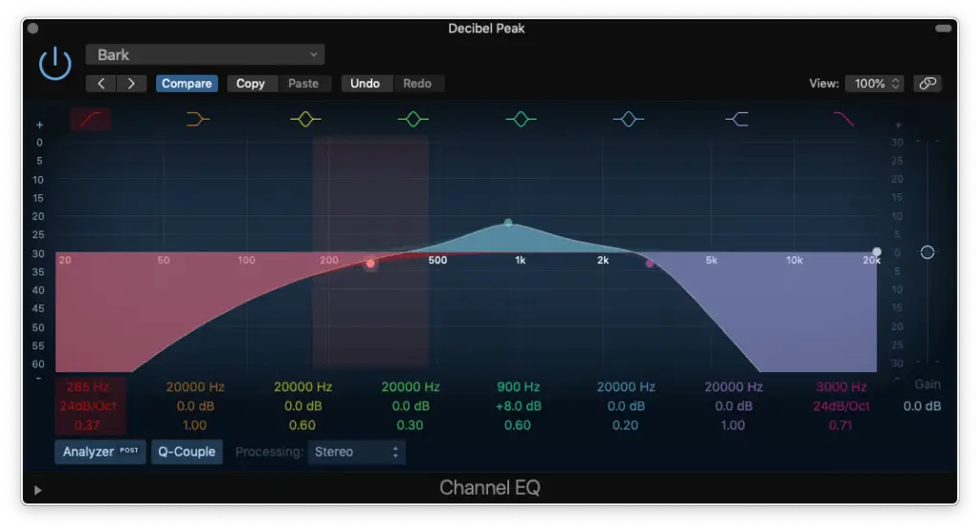Expand the disclosure triangle at bottom left

[37, 491]
